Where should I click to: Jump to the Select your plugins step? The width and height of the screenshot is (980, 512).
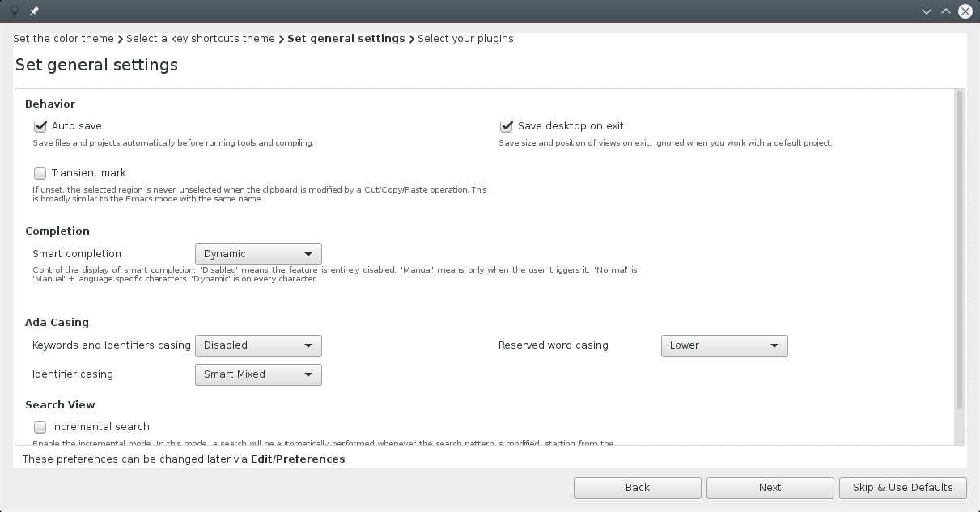[x=465, y=38]
